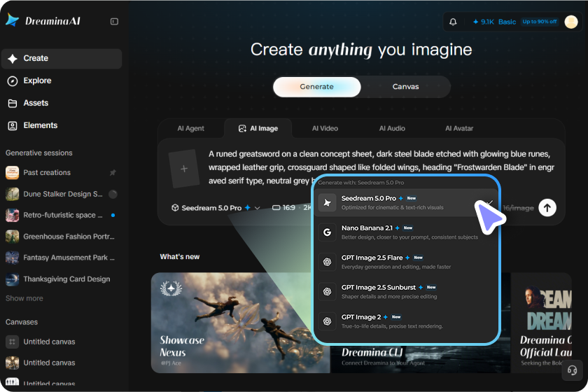Unpin Past creations with the pin icon
Image resolution: width=588 pixels, height=392 pixels.
[x=113, y=173]
